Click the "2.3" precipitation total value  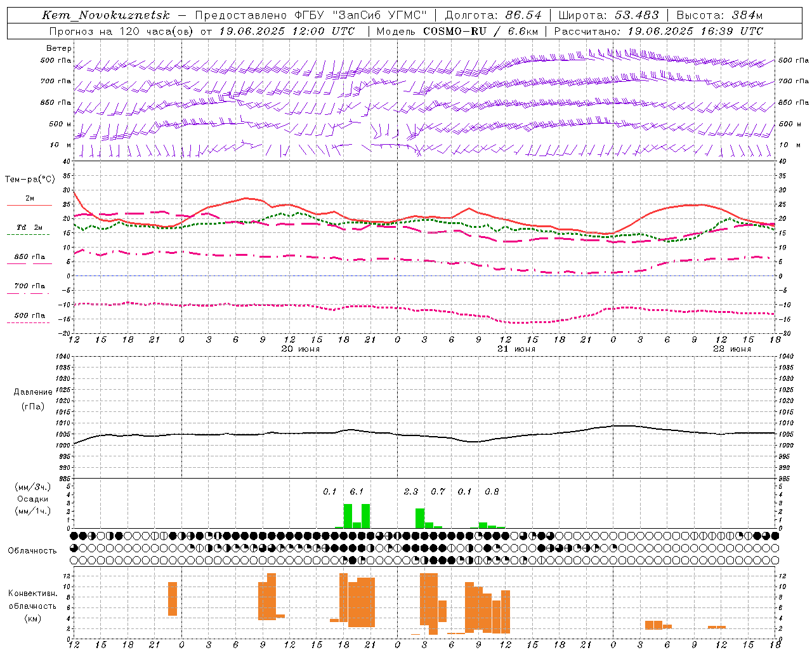411,492
